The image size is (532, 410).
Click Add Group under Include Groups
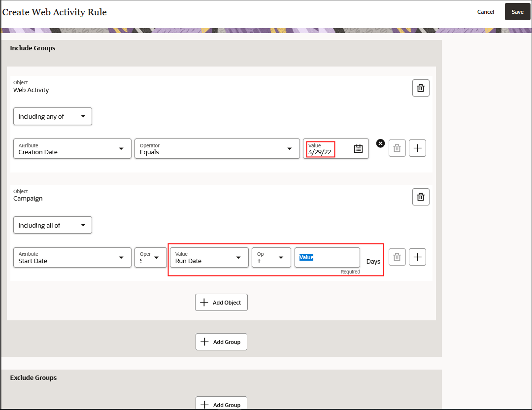point(221,342)
